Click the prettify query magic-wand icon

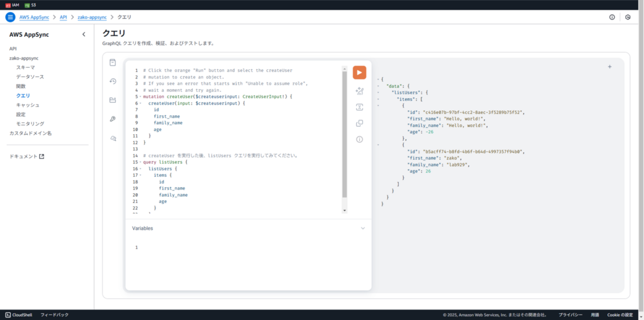click(359, 91)
